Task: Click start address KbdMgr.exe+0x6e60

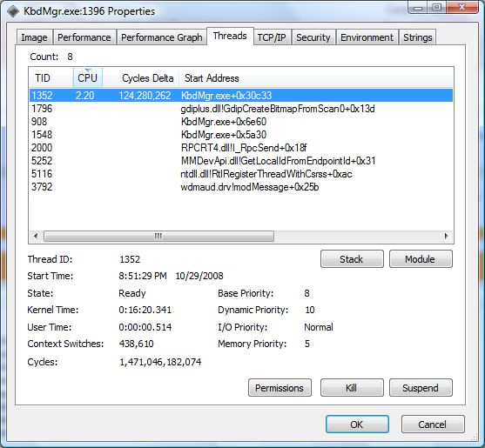Action: (x=224, y=122)
